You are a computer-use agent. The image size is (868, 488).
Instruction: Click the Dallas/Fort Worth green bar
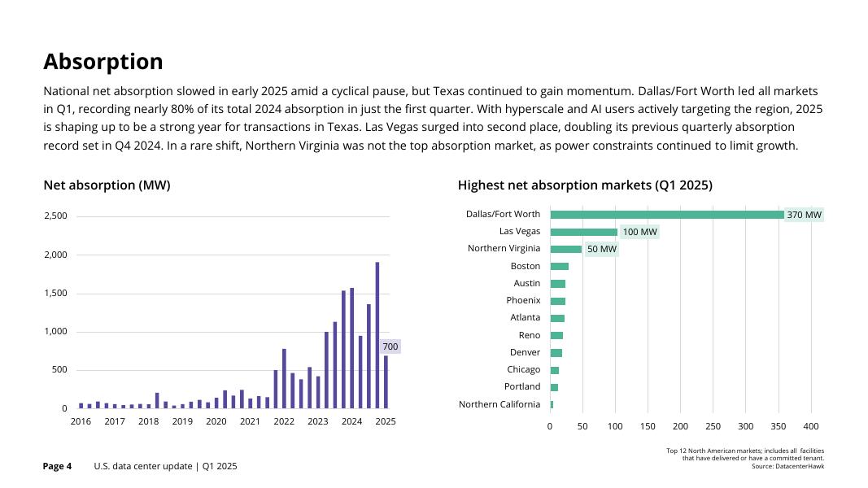(666, 215)
